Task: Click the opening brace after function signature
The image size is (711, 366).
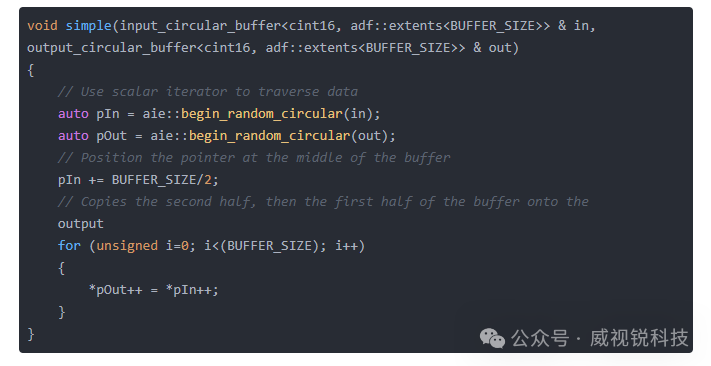Action: coord(30,70)
